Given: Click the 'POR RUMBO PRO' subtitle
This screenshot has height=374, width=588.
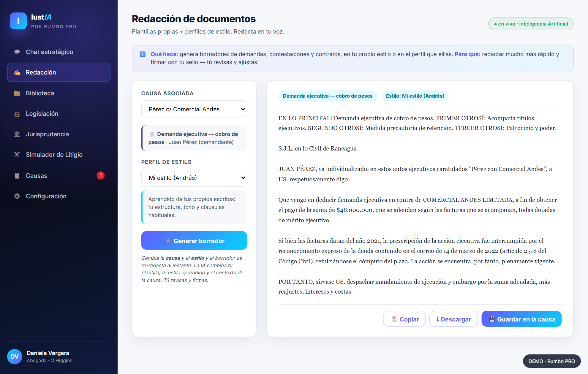Looking at the screenshot, I should tap(54, 27).
